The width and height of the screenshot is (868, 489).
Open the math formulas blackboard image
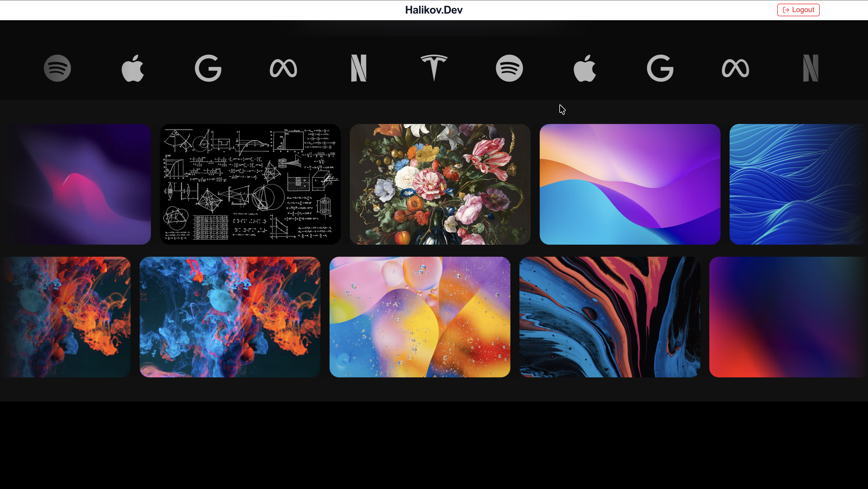(250, 184)
